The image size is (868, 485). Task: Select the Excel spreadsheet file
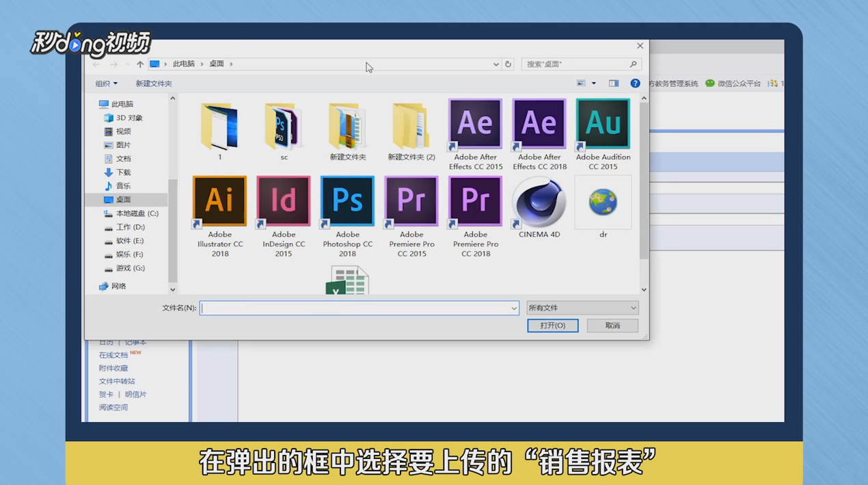(348, 280)
